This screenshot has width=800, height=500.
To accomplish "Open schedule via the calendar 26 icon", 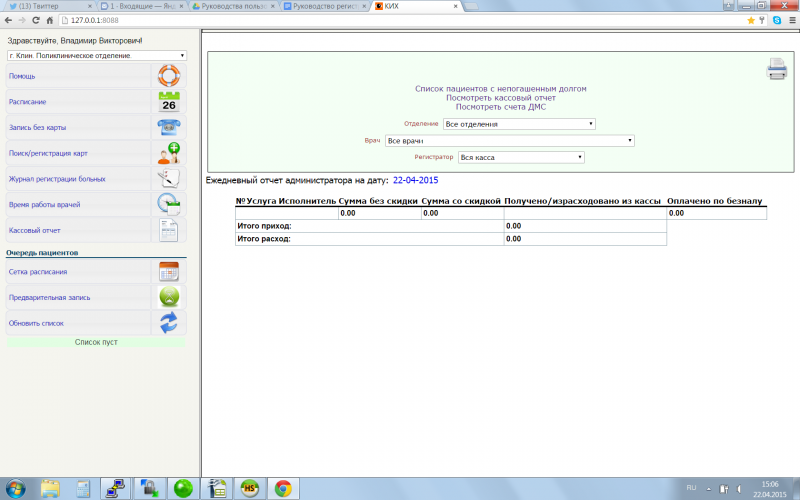I will pyautogui.click(x=168, y=102).
